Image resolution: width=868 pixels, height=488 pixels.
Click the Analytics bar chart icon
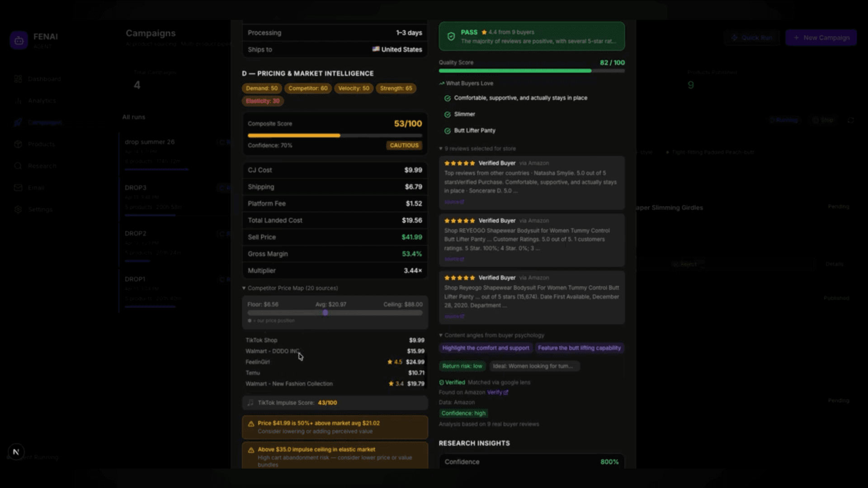tap(18, 101)
